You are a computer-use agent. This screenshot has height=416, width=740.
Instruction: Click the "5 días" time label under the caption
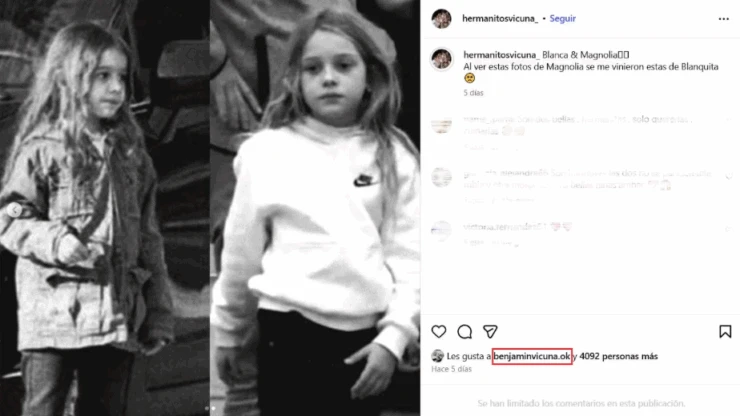[473, 92]
